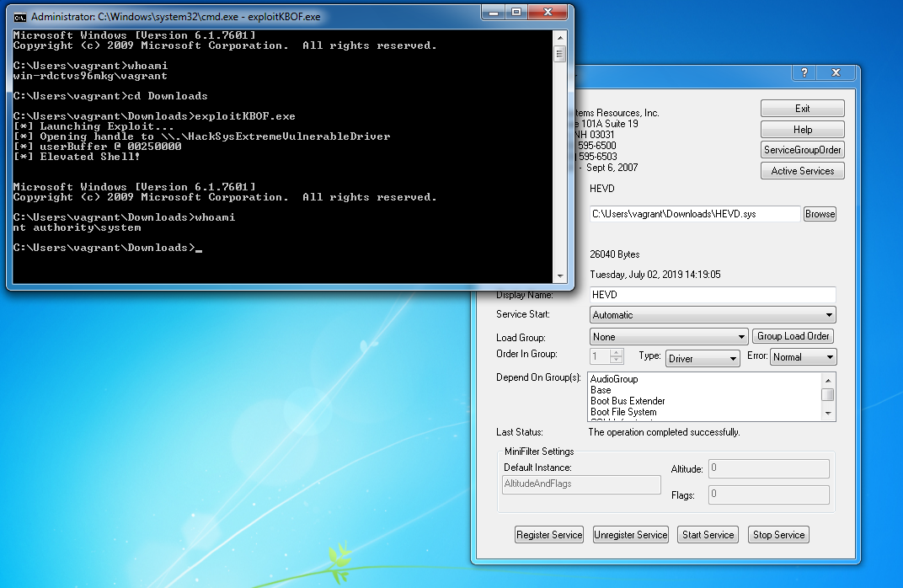Click the dialog's question mark help icon
Image resolution: width=903 pixels, height=588 pixels.
804,73
